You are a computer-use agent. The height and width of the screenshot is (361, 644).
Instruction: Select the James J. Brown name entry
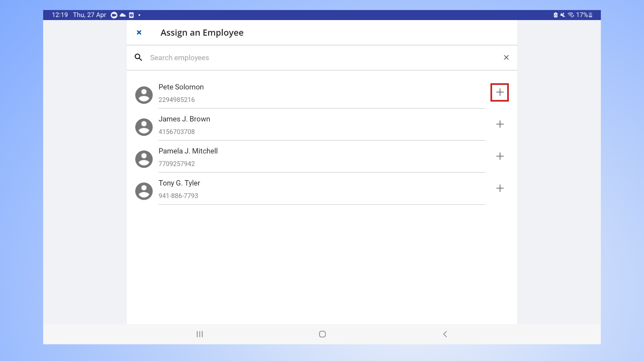click(184, 119)
